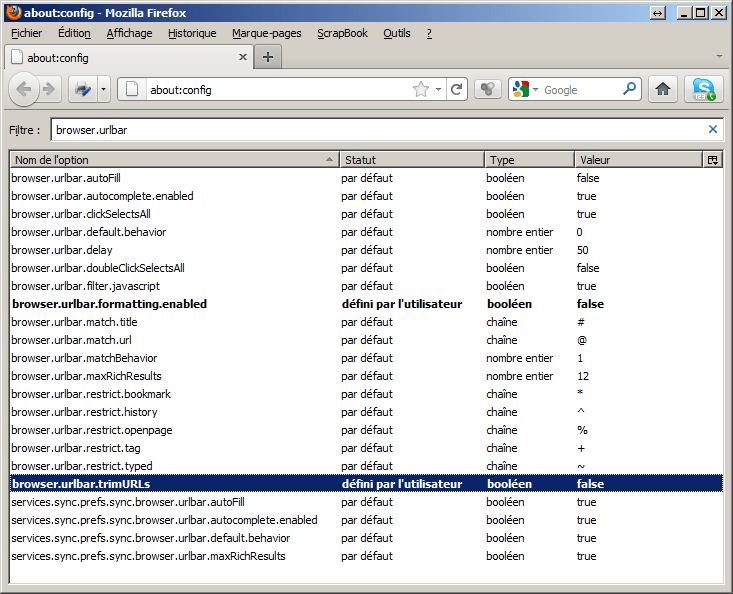This screenshot has width=733, height=594.
Task: Click the magnifying glass search icon
Action: tap(630, 88)
